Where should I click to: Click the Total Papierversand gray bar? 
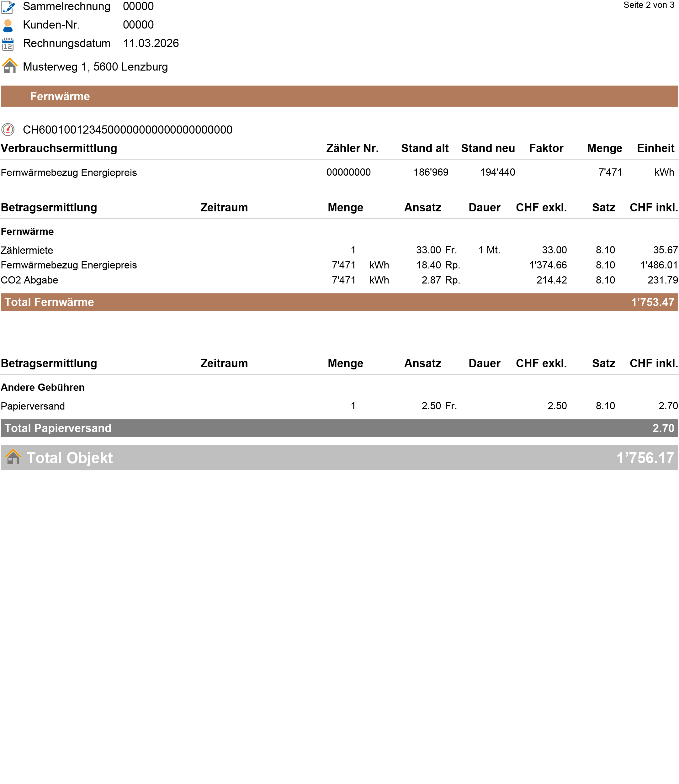(339, 428)
